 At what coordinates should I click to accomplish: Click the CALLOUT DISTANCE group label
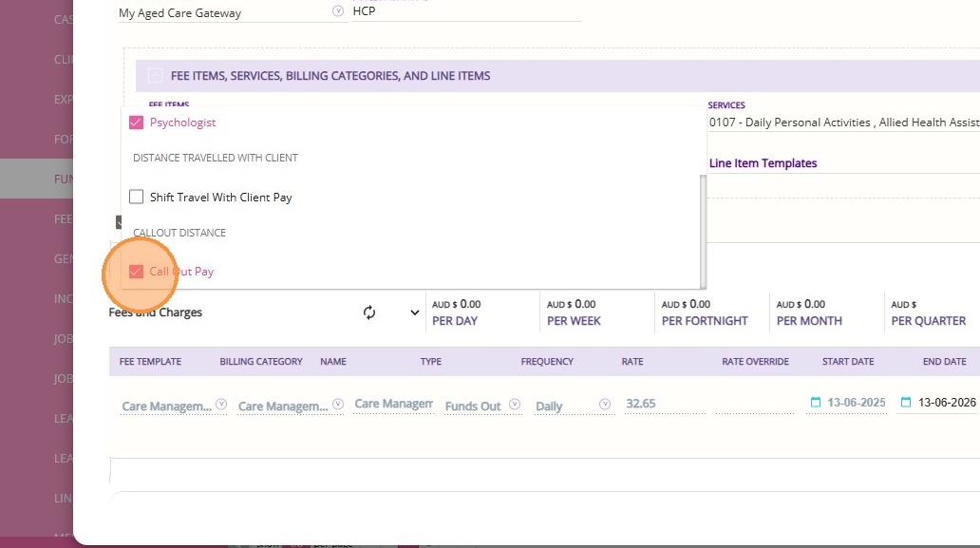(179, 233)
